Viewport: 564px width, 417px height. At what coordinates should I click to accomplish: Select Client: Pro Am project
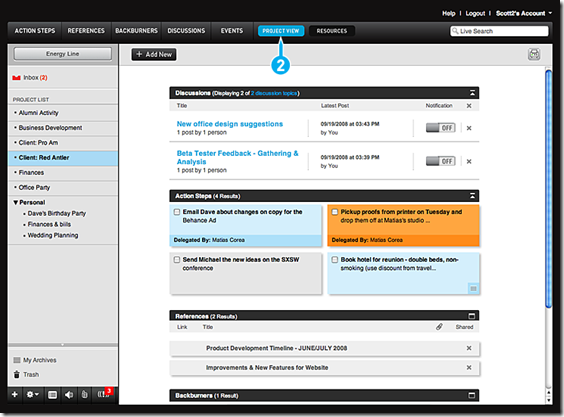(x=63, y=143)
